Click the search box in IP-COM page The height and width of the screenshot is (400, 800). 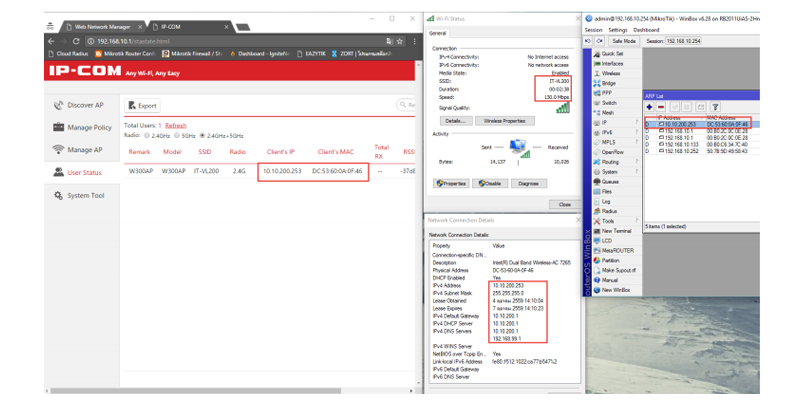pyautogui.click(x=406, y=105)
